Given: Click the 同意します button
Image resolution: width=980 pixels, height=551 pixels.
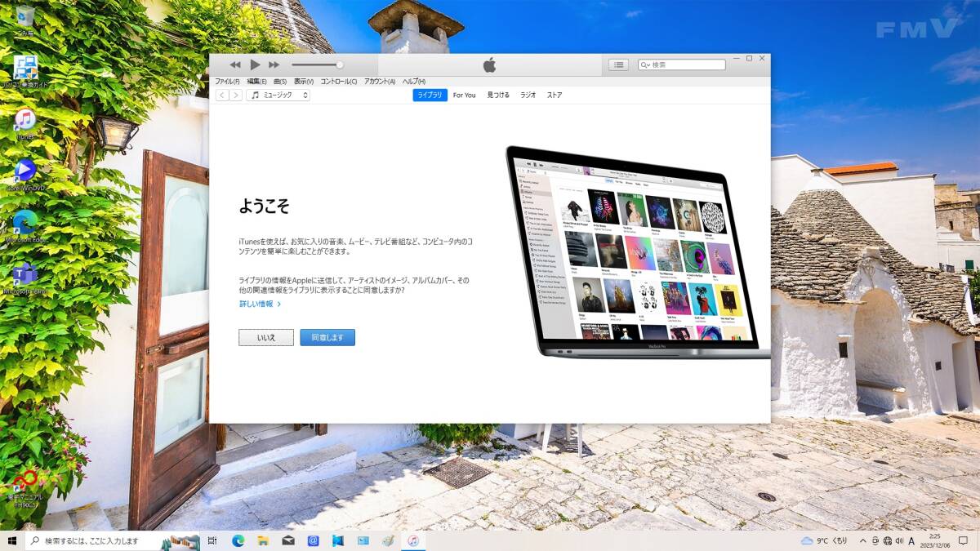Looking at the screenshot, I should point(327,338).
